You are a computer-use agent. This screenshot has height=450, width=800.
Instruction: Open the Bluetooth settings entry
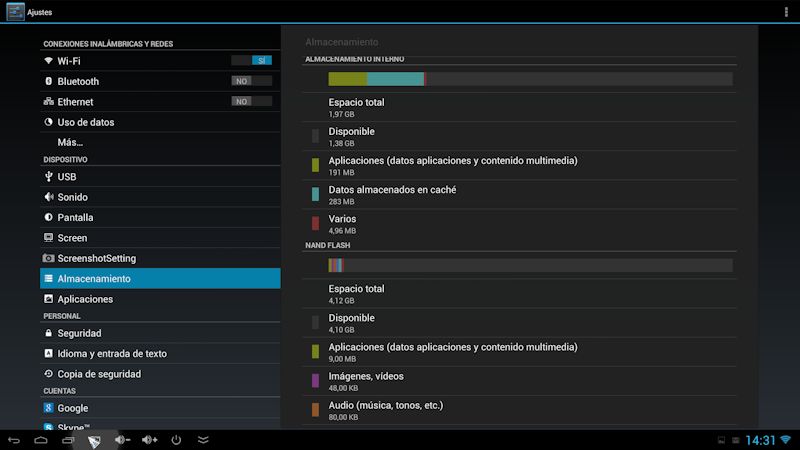[160, 81]
